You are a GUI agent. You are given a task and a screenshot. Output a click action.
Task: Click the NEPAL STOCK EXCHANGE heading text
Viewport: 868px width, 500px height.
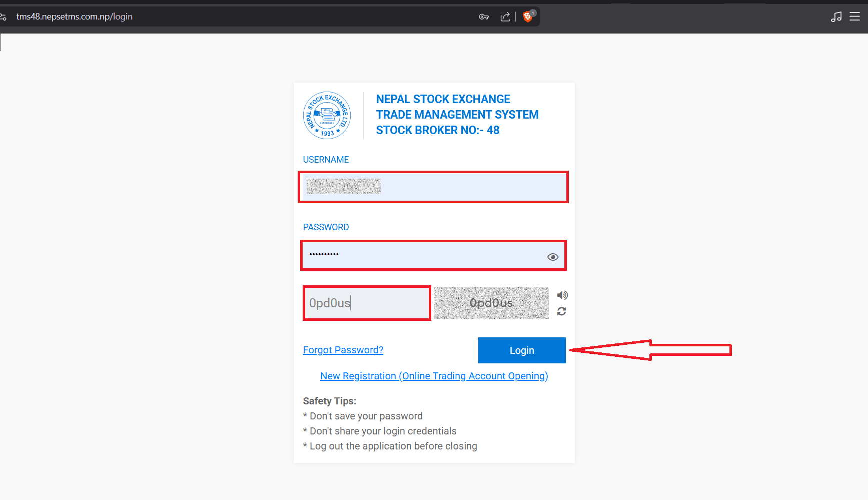pyautogui.click(x=443, y=99)
